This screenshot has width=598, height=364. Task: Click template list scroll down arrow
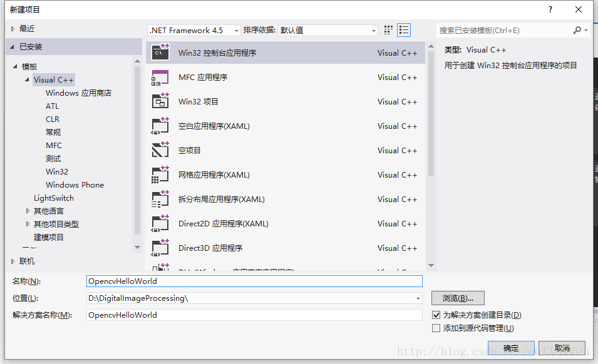pos(431,265)
